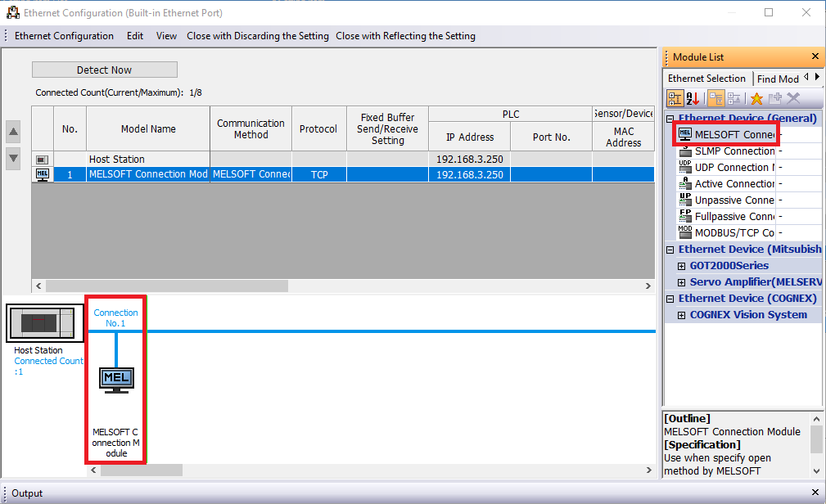Image resolution: width=826 pixels, height=504 pixels.
Task: Click the collapse-all tree icon in Module List
Action: coord(733,98)
